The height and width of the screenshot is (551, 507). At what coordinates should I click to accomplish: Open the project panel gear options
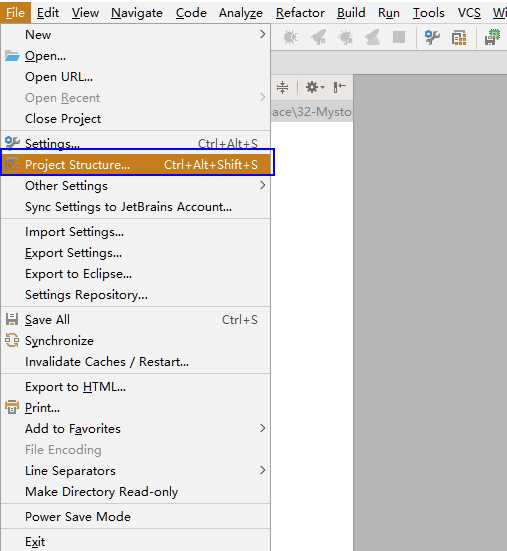point(314,87)
